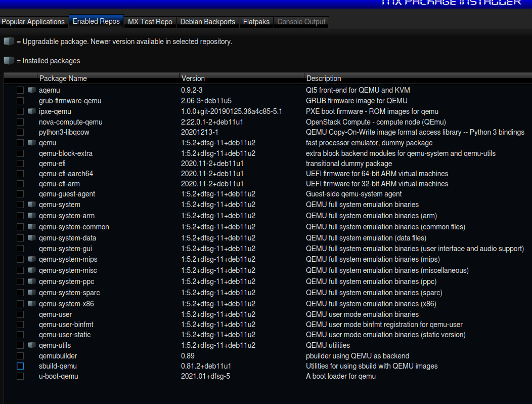Click description 'A boot loader for qemu'

pyautogui.click(x=341, y=377)
